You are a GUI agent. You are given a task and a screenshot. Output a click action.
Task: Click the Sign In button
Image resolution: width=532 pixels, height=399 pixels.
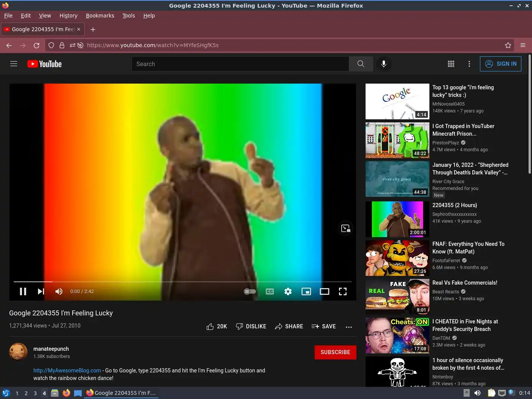click(x=500, y=64)
